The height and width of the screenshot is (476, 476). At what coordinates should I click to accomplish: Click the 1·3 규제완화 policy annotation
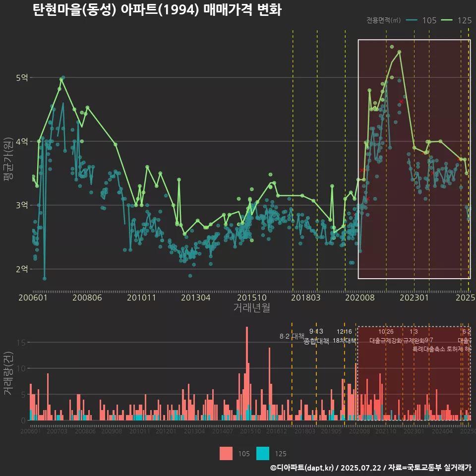(x=414, y=336)
